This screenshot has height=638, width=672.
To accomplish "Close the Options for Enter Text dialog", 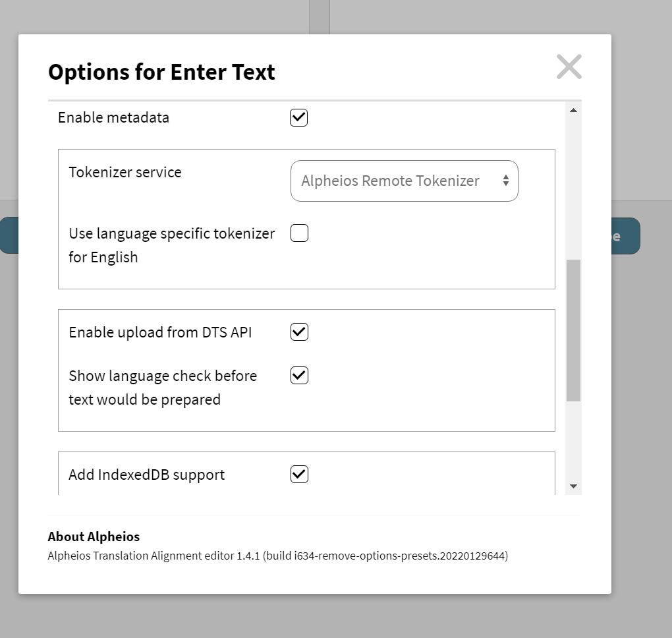I will pyautogui.click(x=569, y=67).
